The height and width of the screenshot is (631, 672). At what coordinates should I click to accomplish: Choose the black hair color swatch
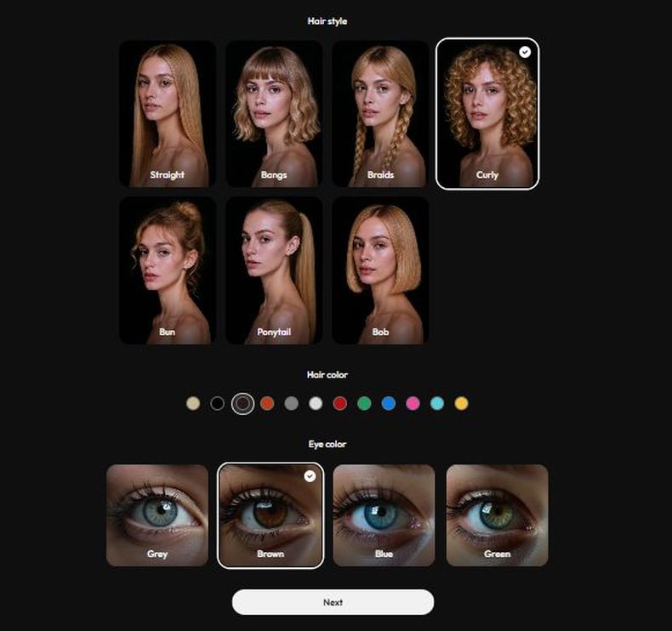[x=218, y=403]
